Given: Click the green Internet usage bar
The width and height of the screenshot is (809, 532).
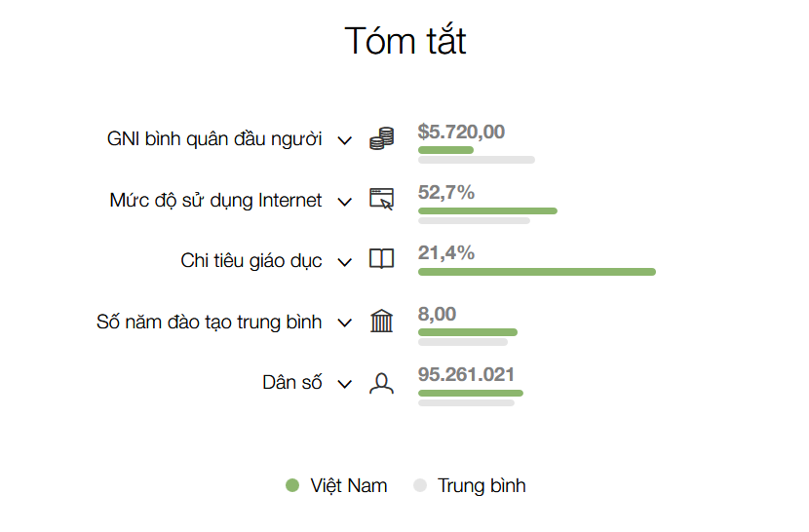Looking at the screenshot, I should click(x=487, y=210).
